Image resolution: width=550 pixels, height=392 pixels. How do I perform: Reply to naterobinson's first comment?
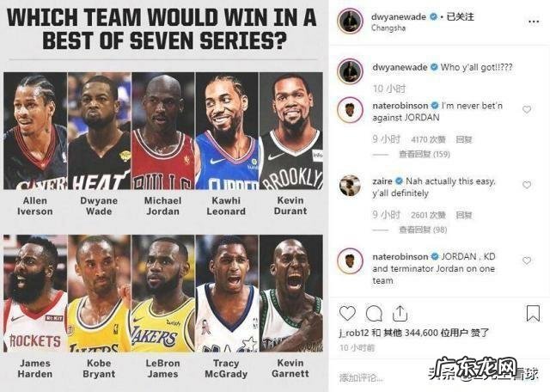pyautogui.click(x=464, y=139)
